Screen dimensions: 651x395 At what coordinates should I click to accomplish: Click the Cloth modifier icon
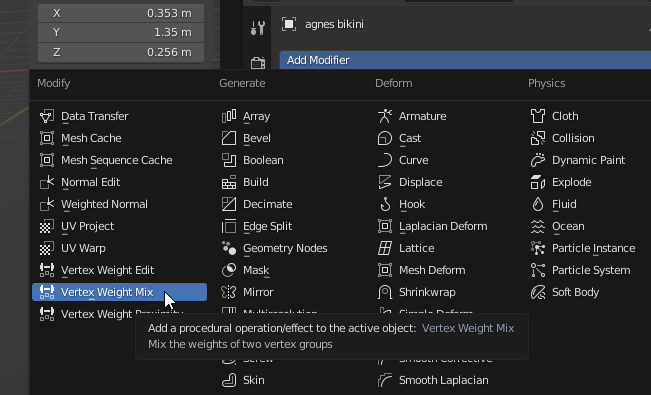pos(538,116)
